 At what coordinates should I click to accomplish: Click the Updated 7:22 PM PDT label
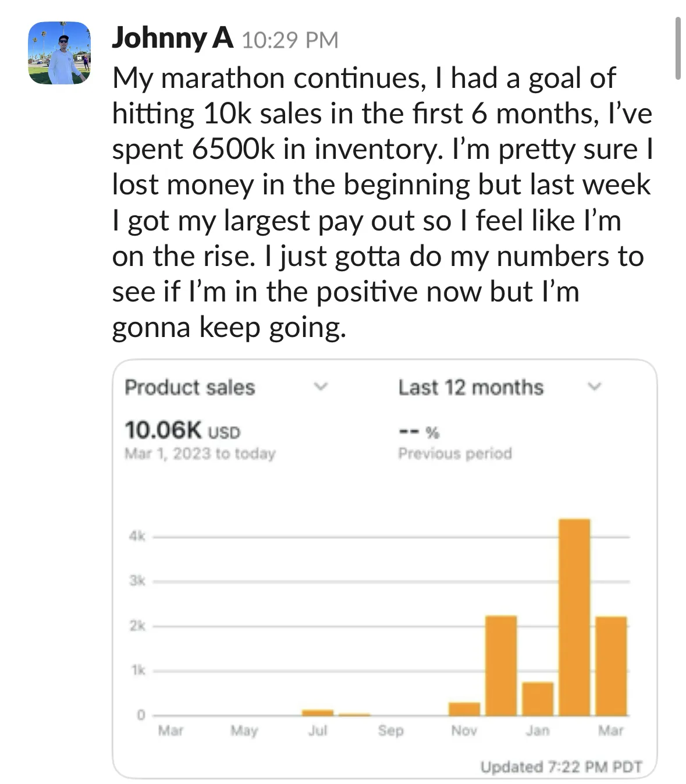click(x=561, y=767)
